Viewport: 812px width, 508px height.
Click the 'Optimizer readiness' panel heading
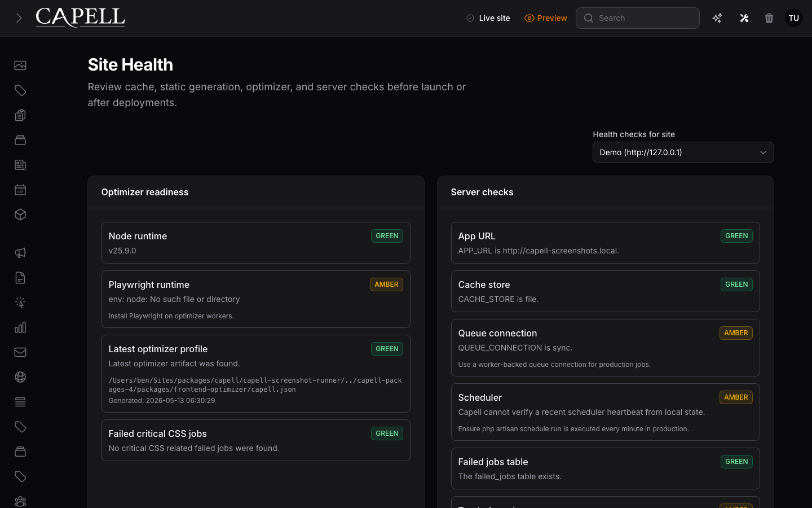(145, 192)
